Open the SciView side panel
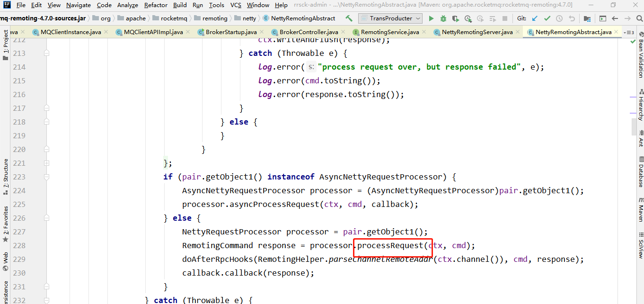Screen dimensions: 644x304 [x=640, y=245]
